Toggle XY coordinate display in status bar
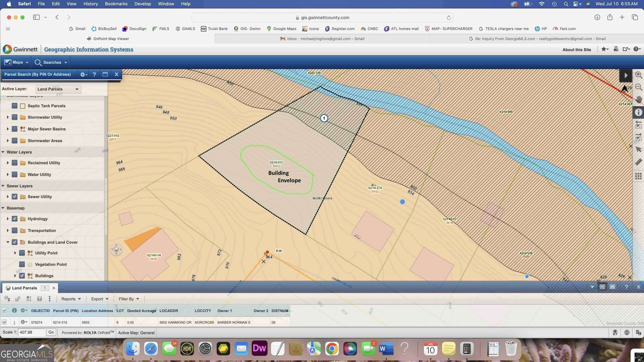644x362 pixels. tap(615, 332)
